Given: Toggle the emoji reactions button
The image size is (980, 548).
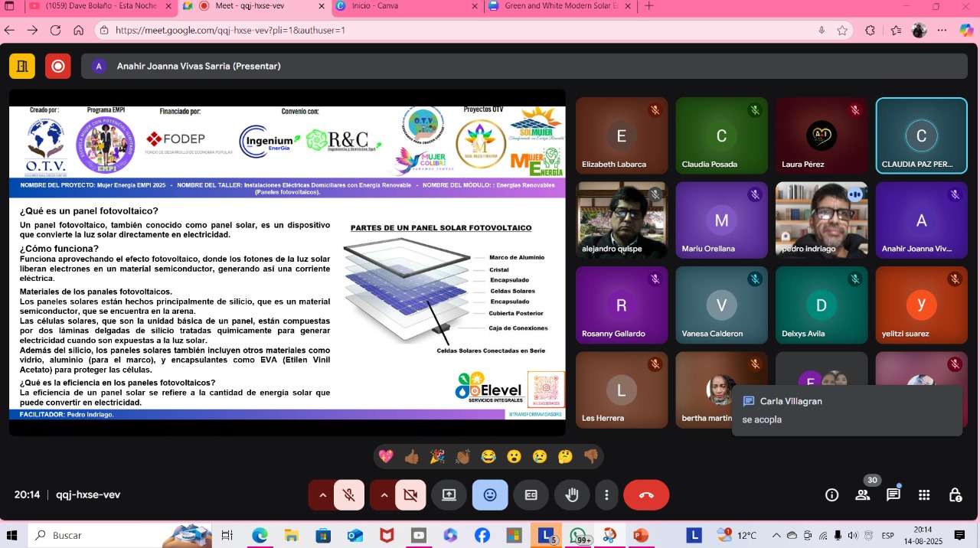Looking at the screenshot, I should point(490,495).
